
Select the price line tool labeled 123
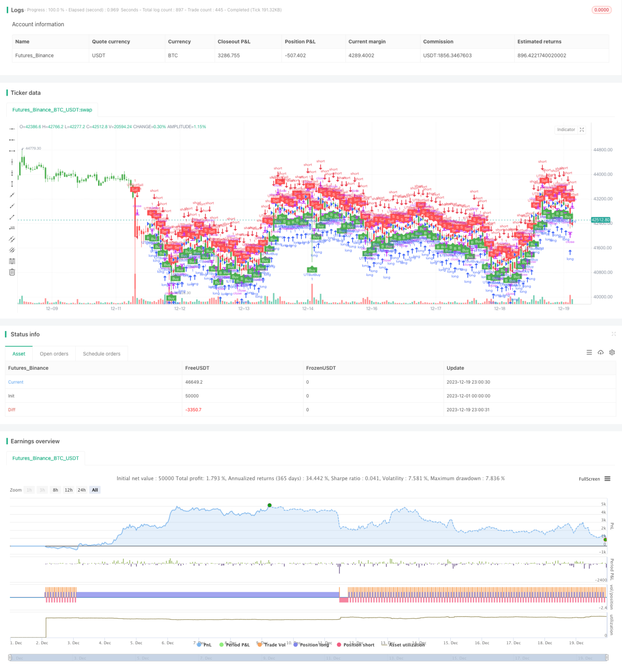12,228
